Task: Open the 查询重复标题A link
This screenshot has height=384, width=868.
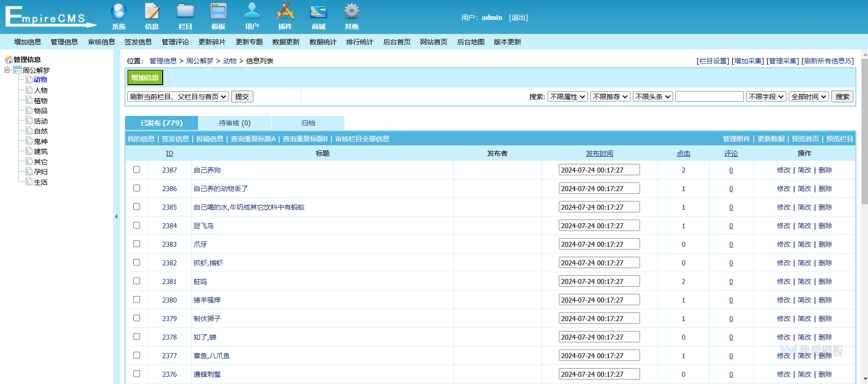Action: tap(253, 139)
